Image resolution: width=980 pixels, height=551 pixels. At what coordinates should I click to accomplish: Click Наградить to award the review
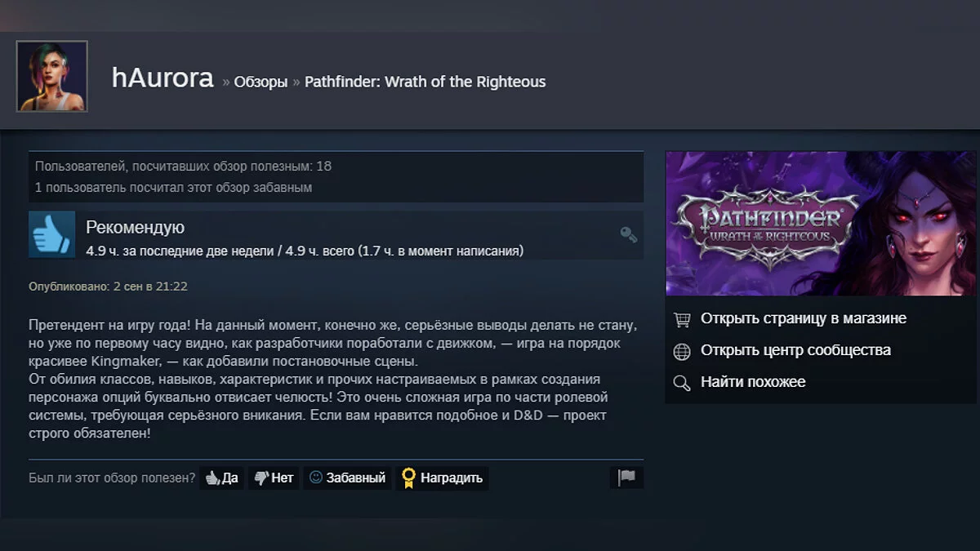coord(442,478)
